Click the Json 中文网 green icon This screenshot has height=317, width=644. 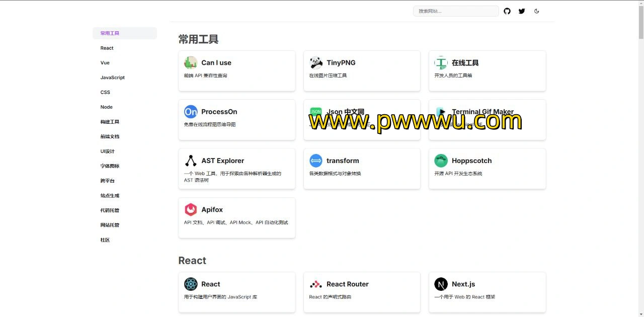[316, 112]
